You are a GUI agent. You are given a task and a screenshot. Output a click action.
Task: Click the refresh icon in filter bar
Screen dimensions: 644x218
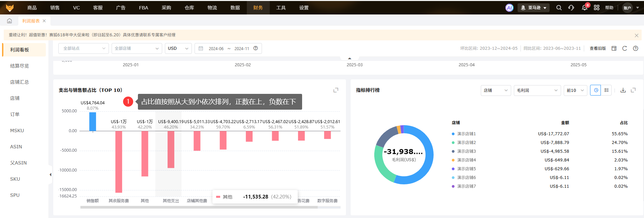(x=624, y=48)
